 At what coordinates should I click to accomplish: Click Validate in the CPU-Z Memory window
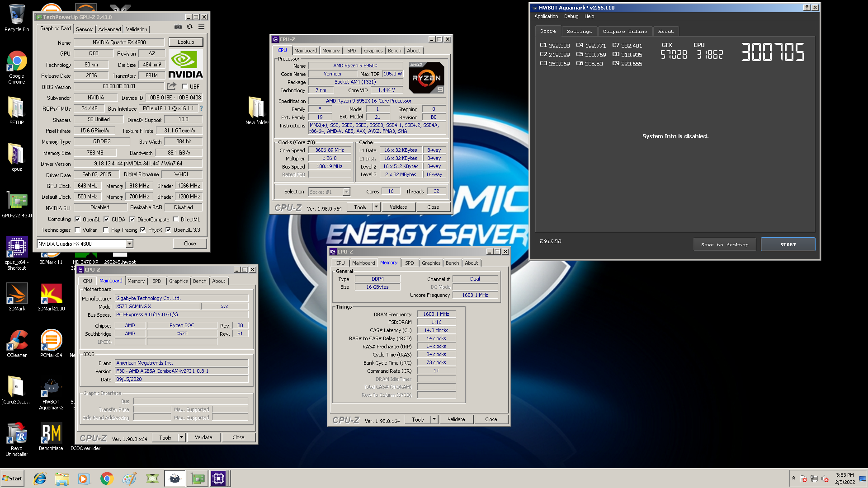(x=456, y=419)
